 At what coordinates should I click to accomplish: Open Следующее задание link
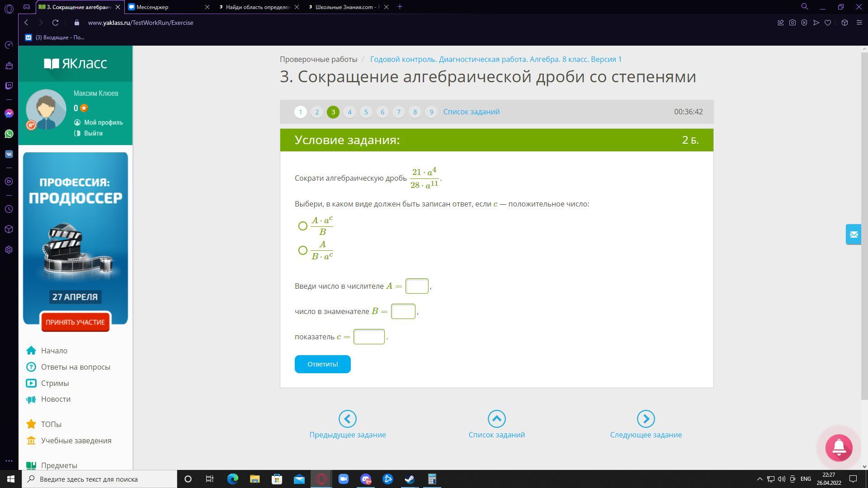pyautogui.click(x=646, y=435)
